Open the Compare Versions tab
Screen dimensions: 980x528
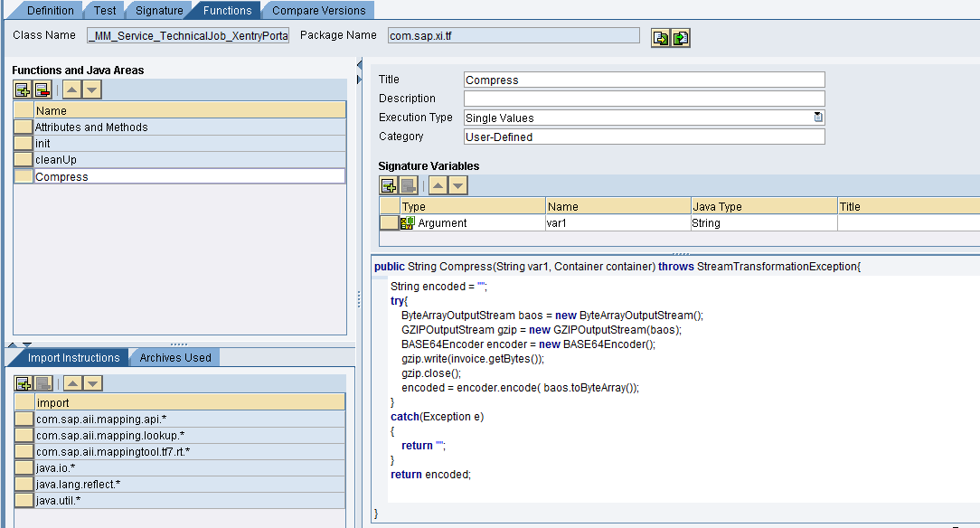(318, 11)
